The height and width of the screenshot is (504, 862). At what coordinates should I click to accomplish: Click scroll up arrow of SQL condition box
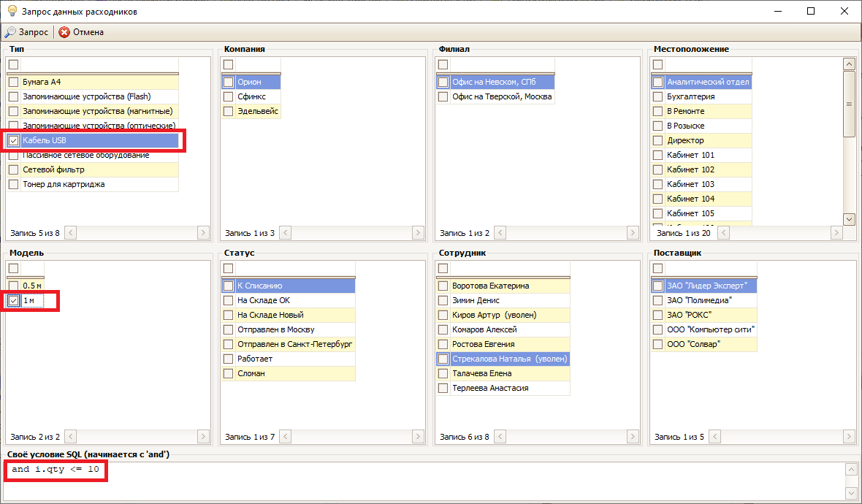click(x=851, y=470)
